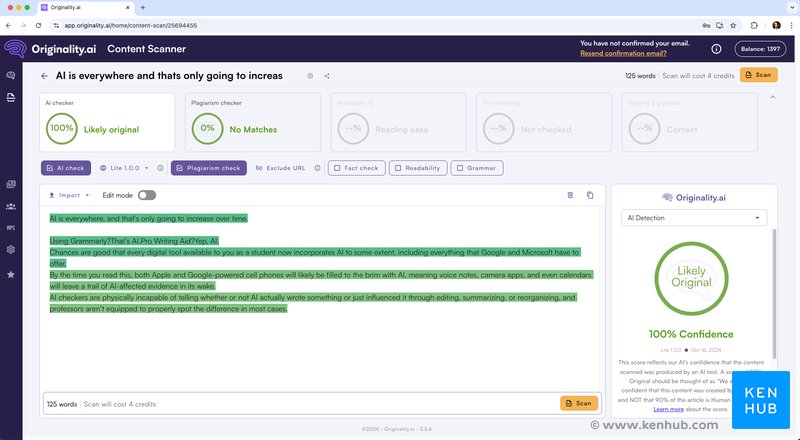Click the info icon next to Exclude URL

point(317,168)
